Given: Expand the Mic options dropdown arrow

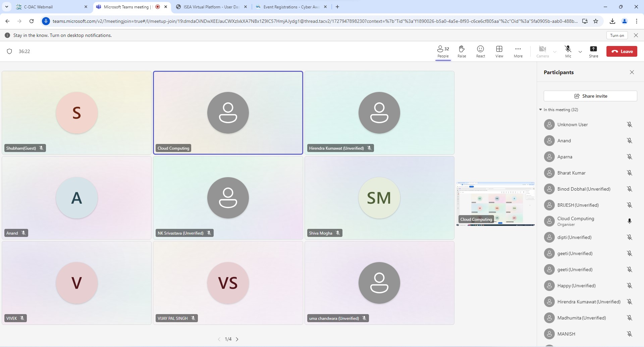Looking at the screenshot, I should click(580, 52).
